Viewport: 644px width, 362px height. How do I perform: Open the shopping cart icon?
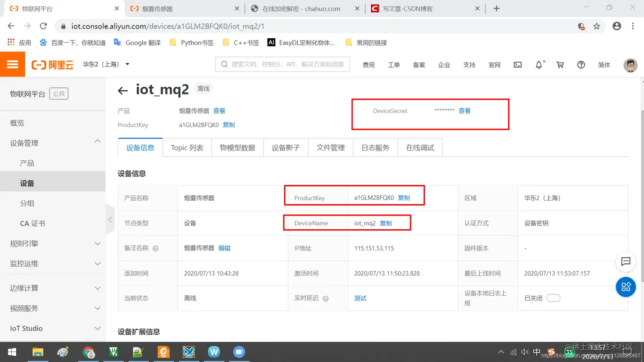[560, 65]
